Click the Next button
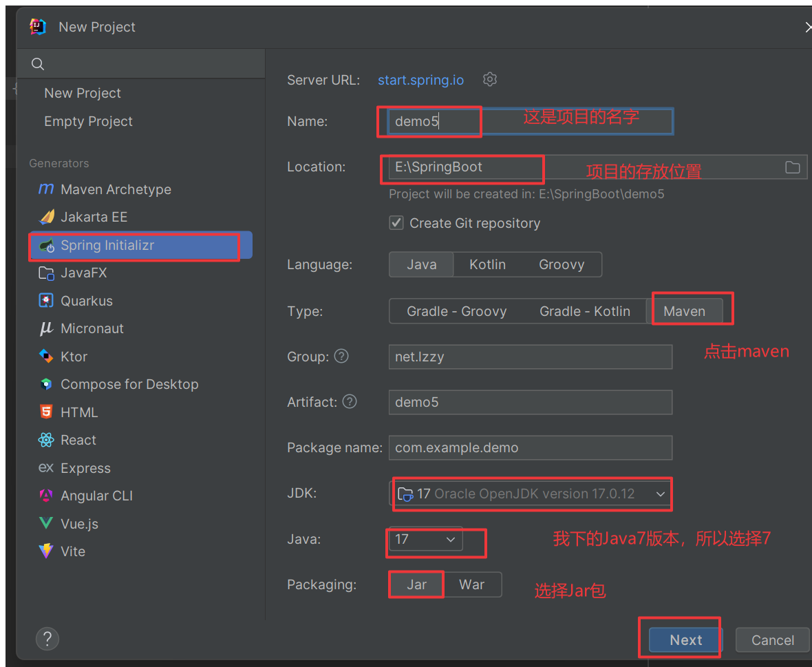Screen dimensions: 812x667 (x=685, y=640)
